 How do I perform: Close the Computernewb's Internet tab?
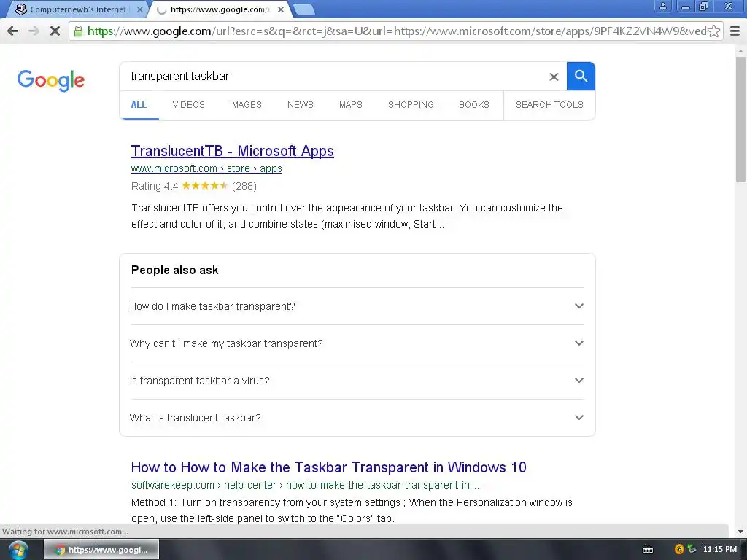coord(139,9)
